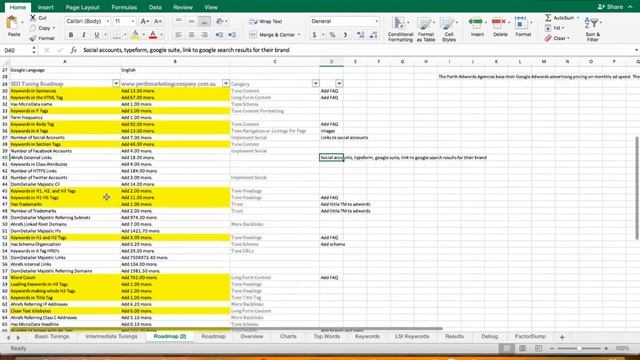
Task: Toggle Underline formatting
Action: click(x=97, y=35)
